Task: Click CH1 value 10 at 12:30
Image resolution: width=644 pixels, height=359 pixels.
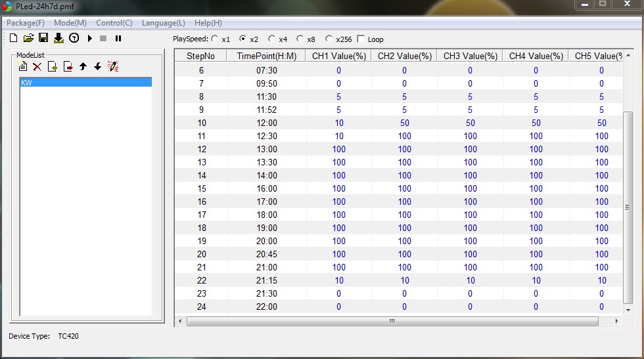Action: pos(339,136)
